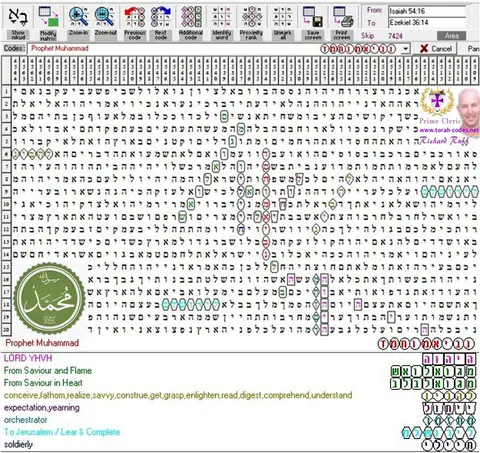Screen dimensions: 480x453
Task: Select row number 1 header
Action: click(6, 91)
